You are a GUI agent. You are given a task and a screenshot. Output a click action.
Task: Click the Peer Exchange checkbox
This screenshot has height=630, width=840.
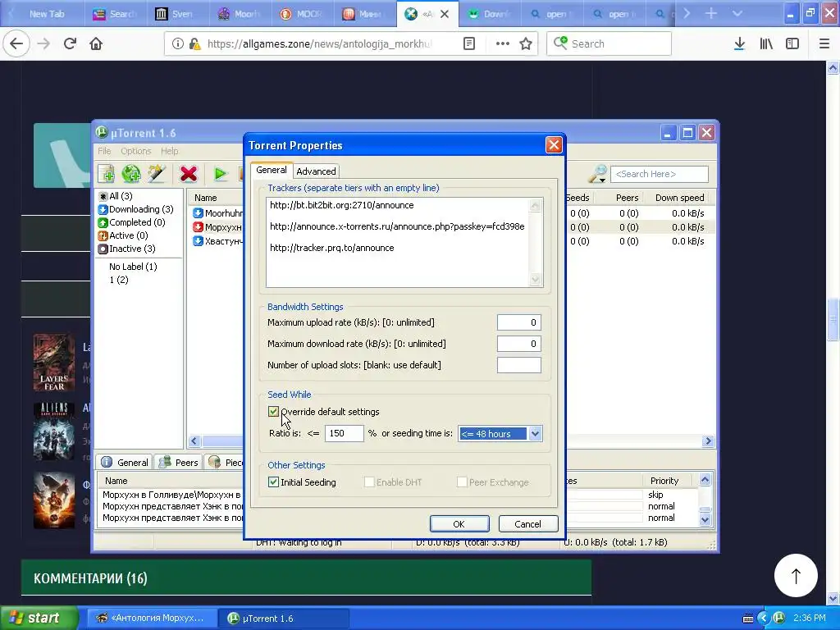click(462, 482)
